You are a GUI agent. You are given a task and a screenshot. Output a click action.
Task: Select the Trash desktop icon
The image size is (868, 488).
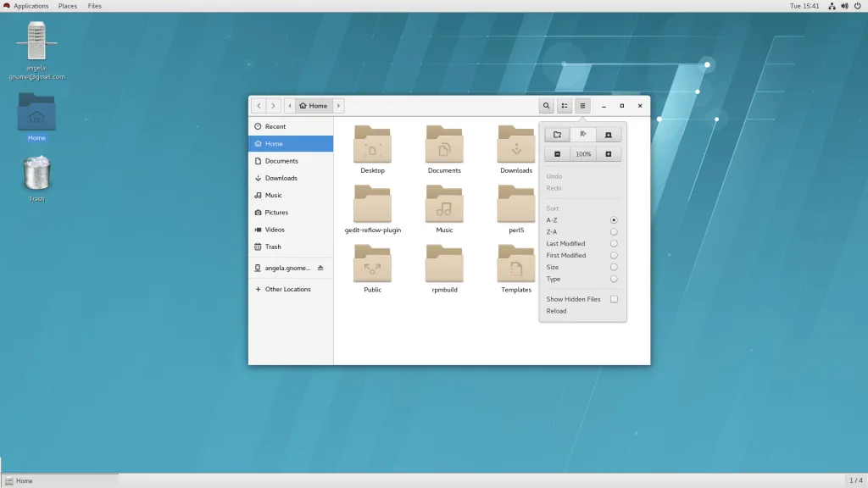(36, 179)
